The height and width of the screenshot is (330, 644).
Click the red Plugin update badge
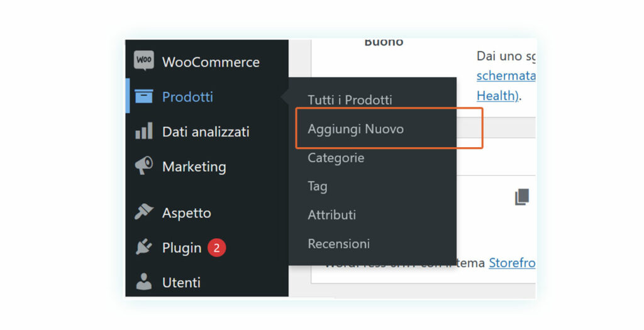[x=216, y=248]
